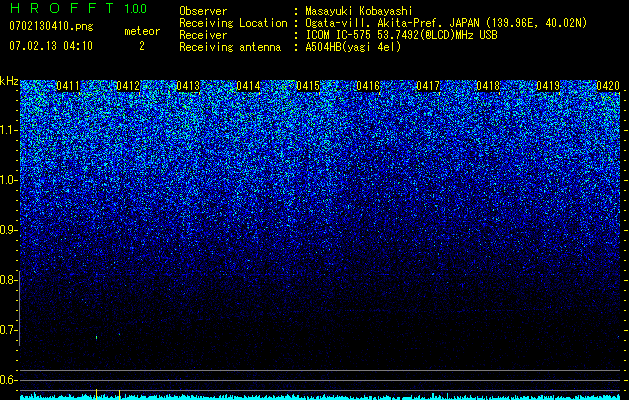Click the date stamp 07.02.13 04:10
Viewport: 629px width, 400px height.
(x=51, y=46)
